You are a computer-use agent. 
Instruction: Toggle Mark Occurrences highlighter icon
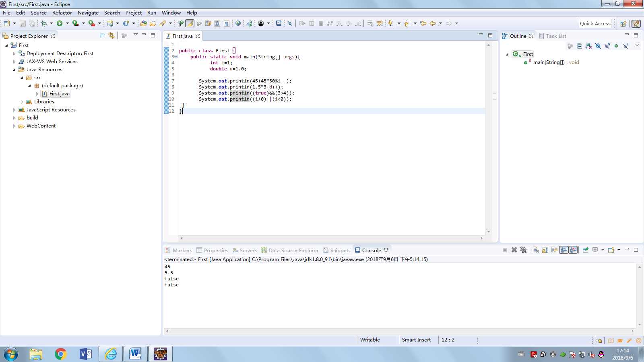(190, 23)
